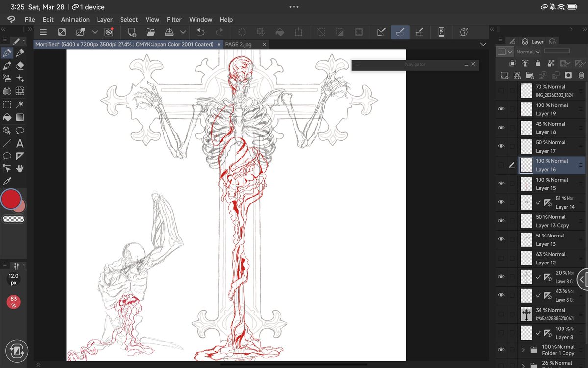Open the Edit menu

(48, 19)
